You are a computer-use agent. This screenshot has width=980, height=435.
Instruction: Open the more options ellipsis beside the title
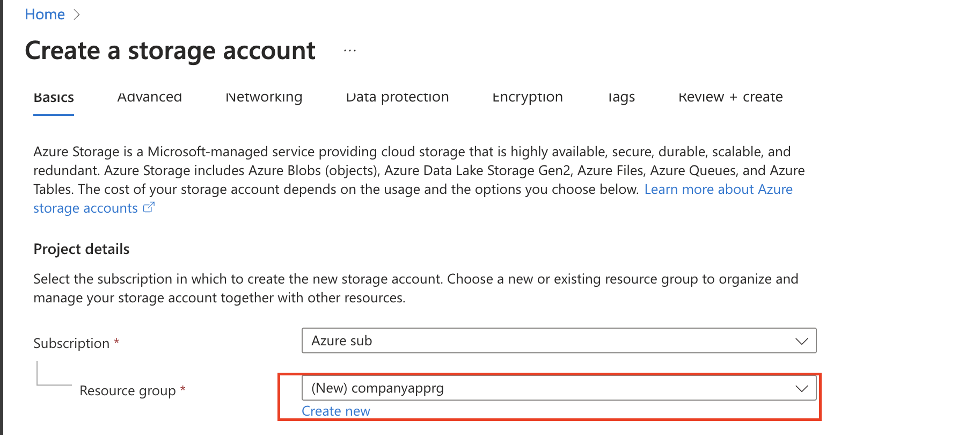pyautogui.click(x=350, y=50)
